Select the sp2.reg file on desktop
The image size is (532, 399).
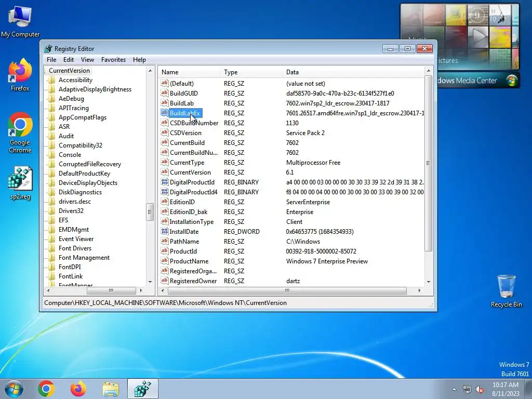click(20, 183)
